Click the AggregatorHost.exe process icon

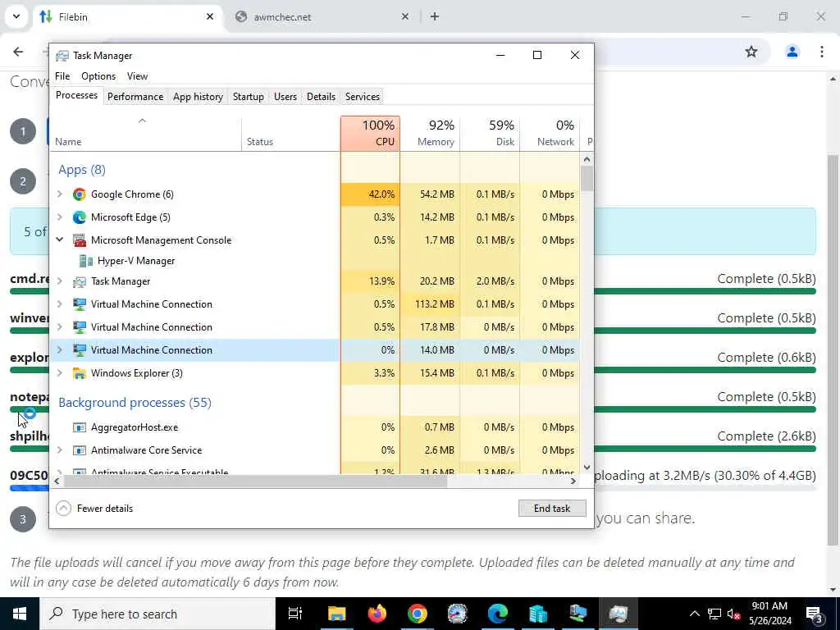80,427
